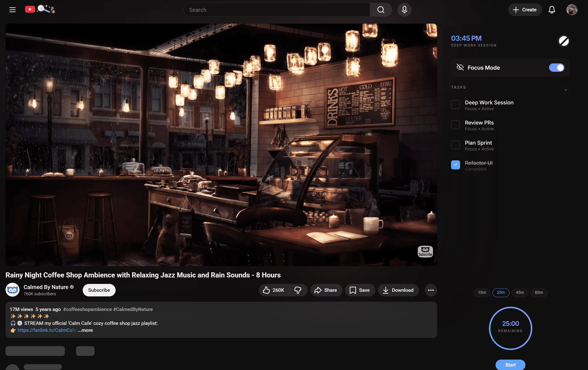The height and width of the screenshot is (370, 588).
Task: Click the edit icon beside the clock
Action: [563, 41]
